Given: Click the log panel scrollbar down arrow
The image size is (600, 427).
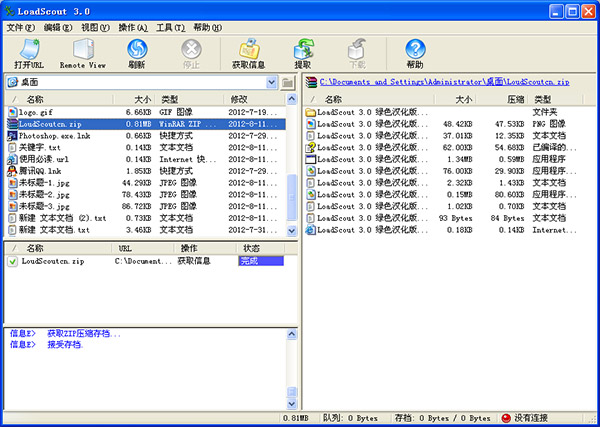Looking at the screenshot, I should coord(292,403).
